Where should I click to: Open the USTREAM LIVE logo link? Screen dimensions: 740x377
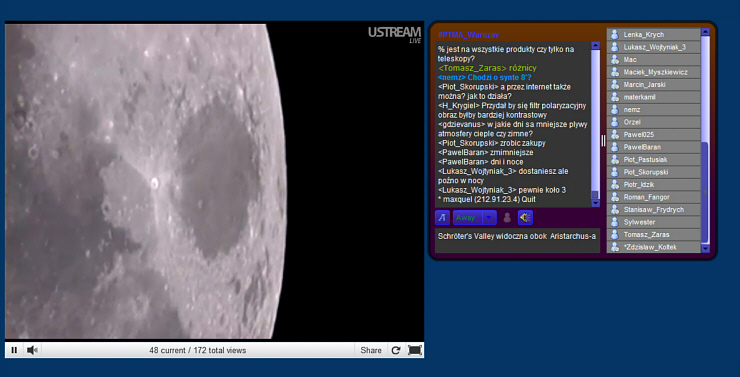click(394, 35)
